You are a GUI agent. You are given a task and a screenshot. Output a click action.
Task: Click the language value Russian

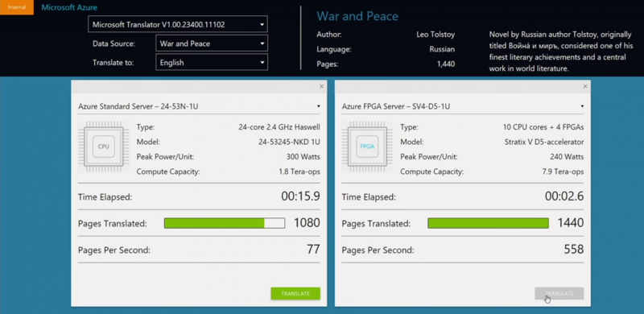[x=442, y=49]
